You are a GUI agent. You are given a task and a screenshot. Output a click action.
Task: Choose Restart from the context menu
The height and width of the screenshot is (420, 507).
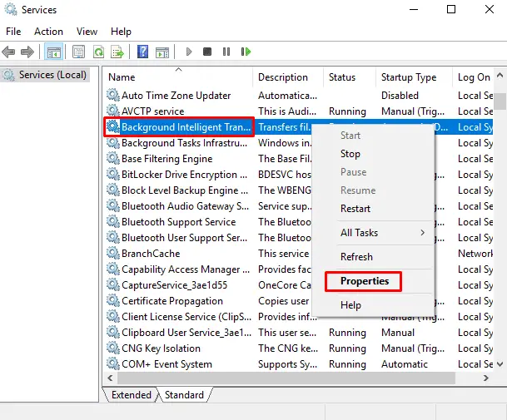coord(355,209)
